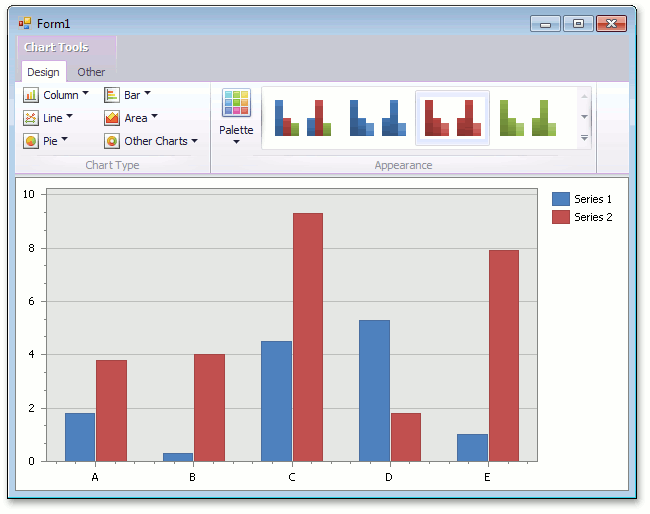Click the Column chart type icon
The height and width of the screenshot is (514, 650).
click(x=31, y=95)
